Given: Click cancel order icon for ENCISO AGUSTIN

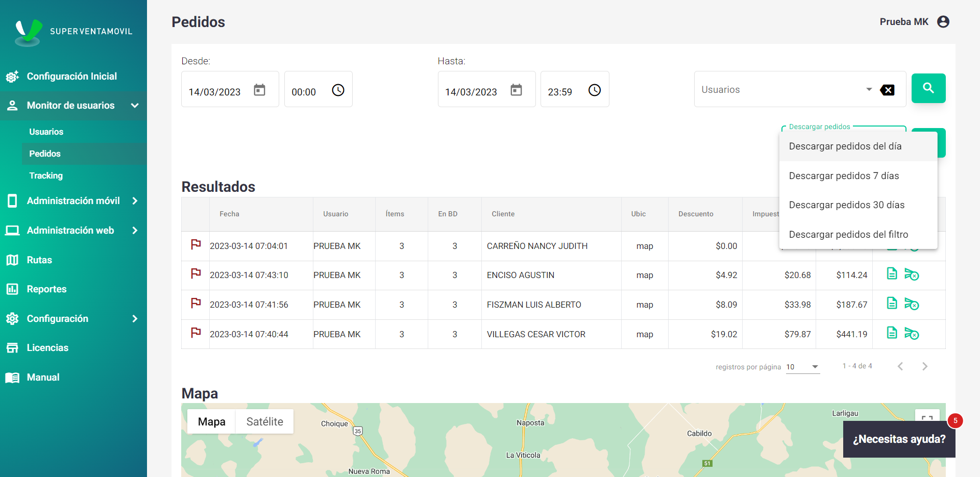Looking at the screenshot, I should [x=912, y=274].
